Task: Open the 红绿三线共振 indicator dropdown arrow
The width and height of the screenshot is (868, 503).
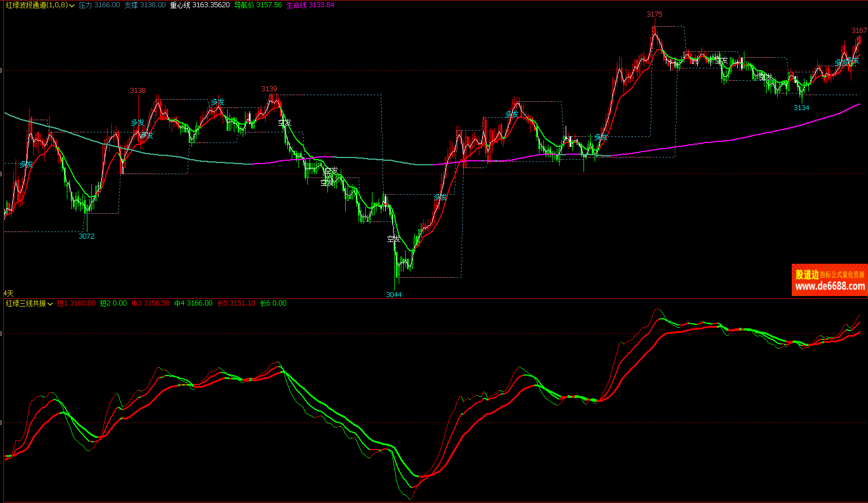Action: (50, 304)
